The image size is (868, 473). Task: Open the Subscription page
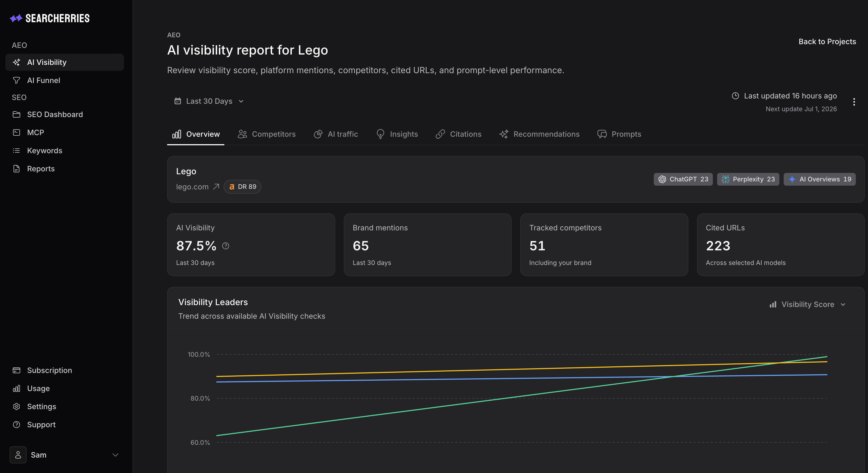[65, 371]
